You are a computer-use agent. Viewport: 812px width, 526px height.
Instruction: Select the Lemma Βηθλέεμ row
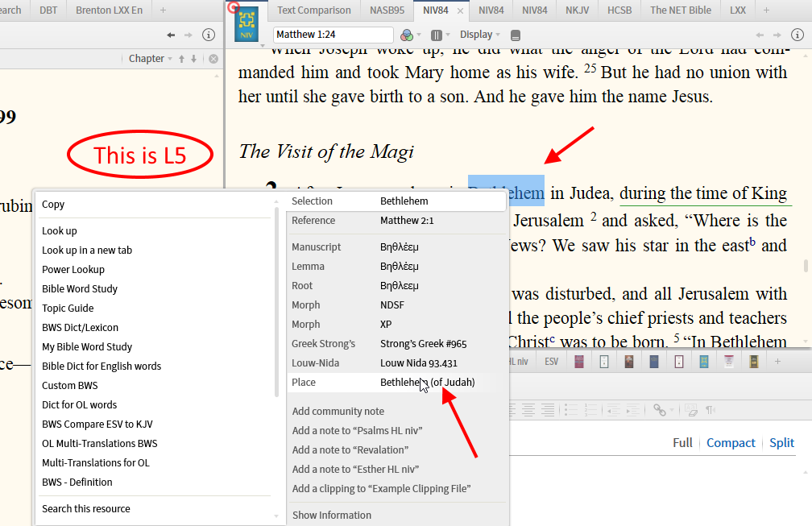pos(396,266)
